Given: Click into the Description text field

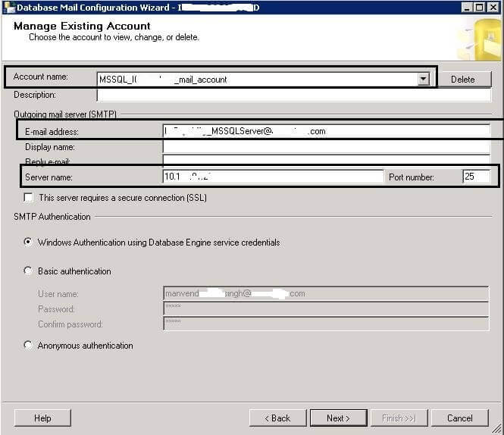Looking at the screenshot, I should [x=293, y=95].
